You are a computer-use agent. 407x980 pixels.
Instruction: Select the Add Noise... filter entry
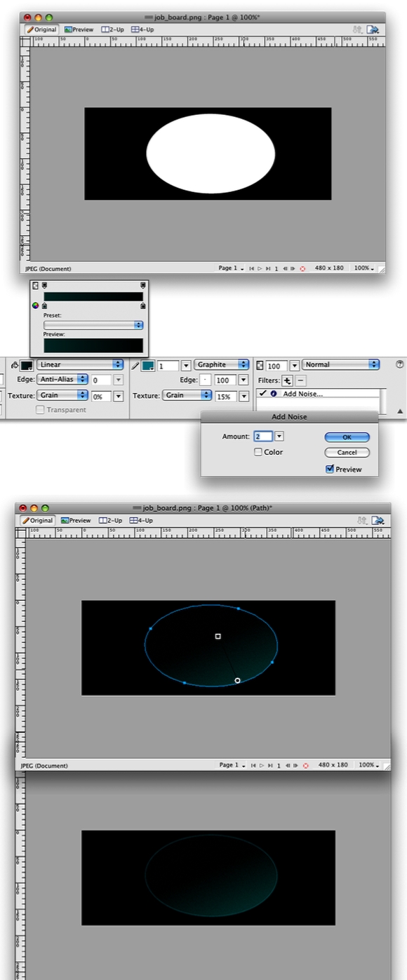tap(303, 394)
